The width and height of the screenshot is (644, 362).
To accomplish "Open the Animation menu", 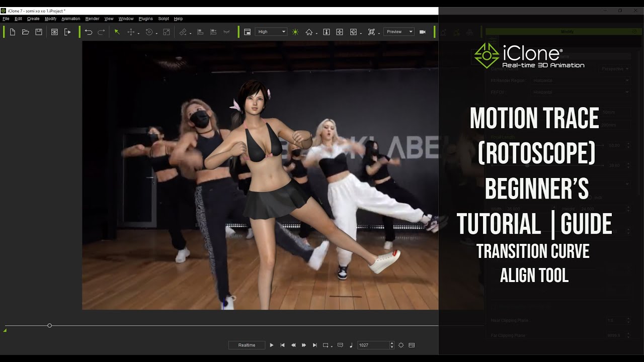I will 71,19.
